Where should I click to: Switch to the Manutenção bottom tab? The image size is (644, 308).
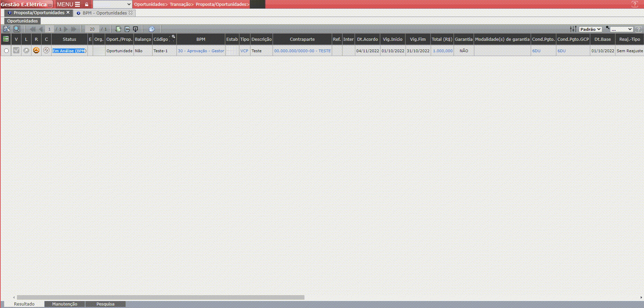65,304
